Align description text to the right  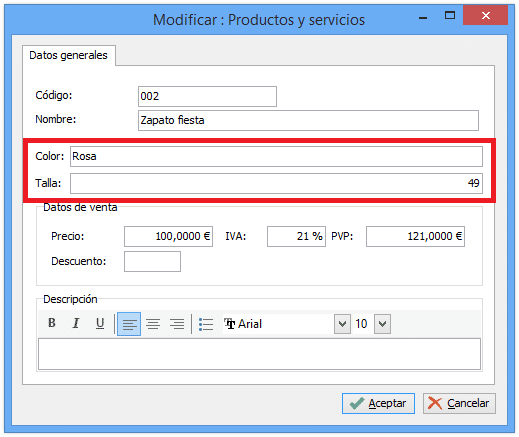[x=177, y=324]
